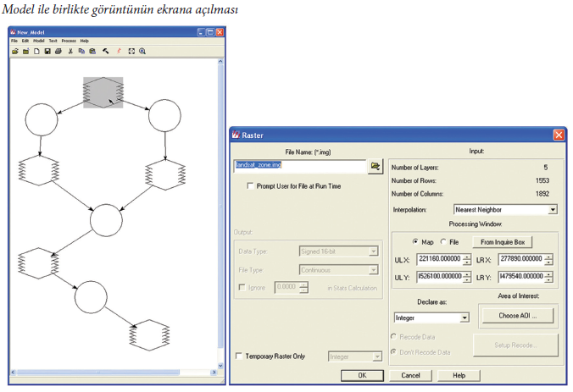This screenshot has height=392, width=573.
Task: Click the cut scissors icon
Action: [70, 51]
